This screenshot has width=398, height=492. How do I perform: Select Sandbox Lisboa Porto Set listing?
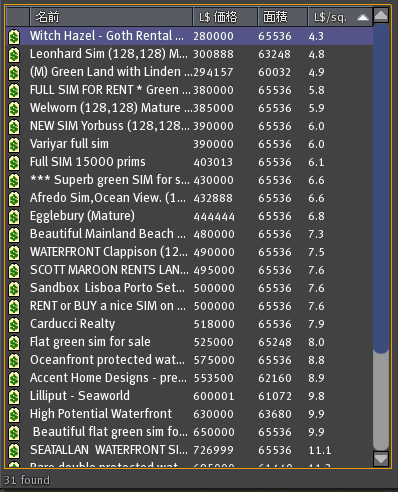tap(189, 288)
